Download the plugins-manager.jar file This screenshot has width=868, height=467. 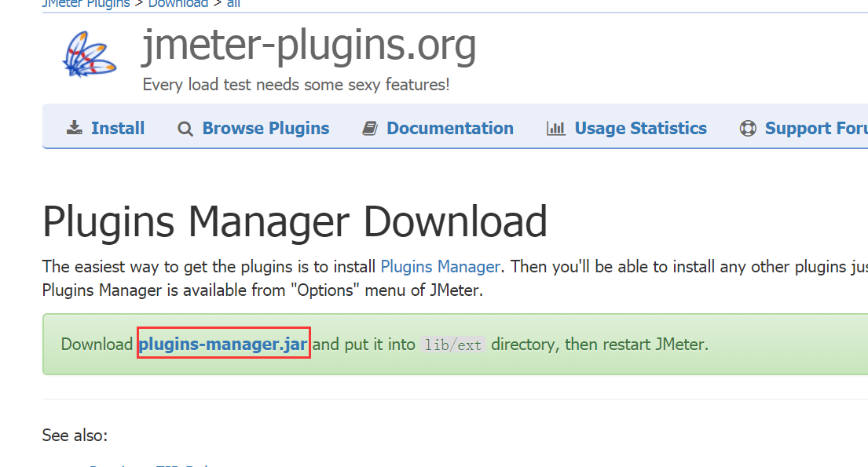223,345
